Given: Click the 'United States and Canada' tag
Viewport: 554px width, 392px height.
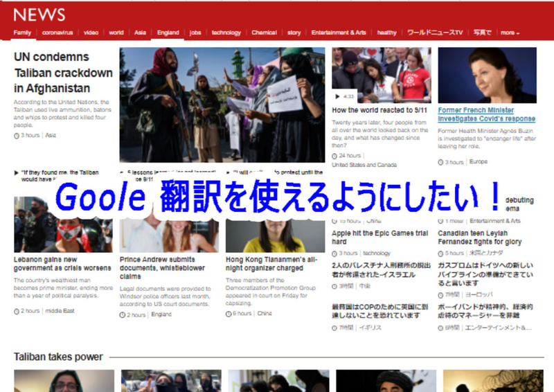Looking at the screenshot, I should [364, 165].
